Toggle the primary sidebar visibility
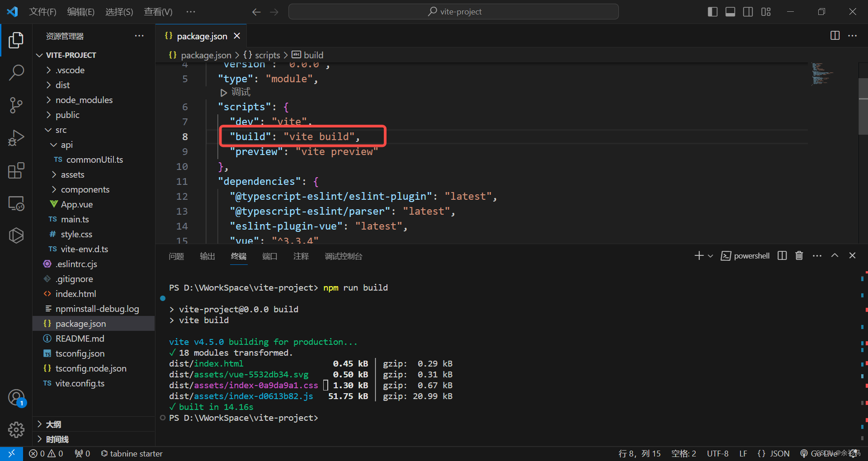Image resolution: width=868 pixels, height=461 pixels. click(x=712, y=12)
